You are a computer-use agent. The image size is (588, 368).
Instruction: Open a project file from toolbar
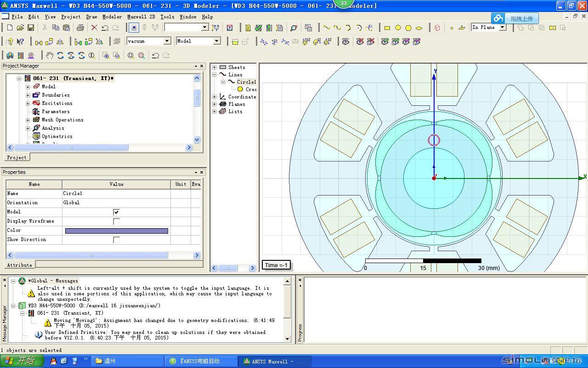pyautogui.click(x=20, y=28)
